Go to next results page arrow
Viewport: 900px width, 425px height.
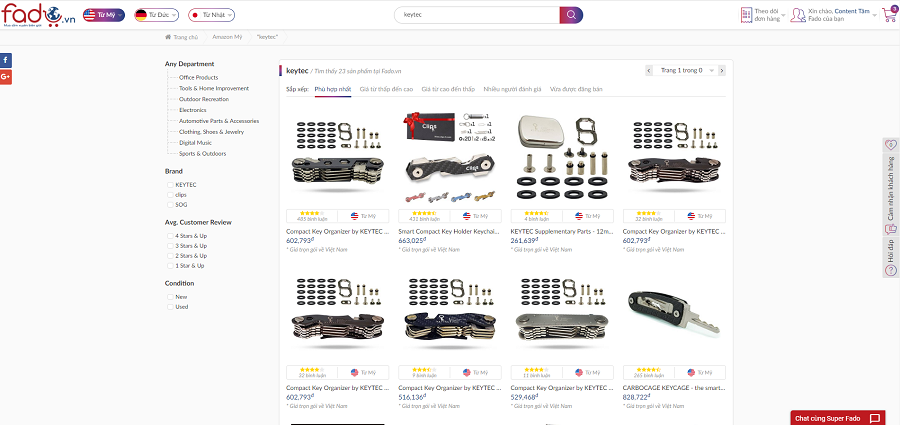721,70
